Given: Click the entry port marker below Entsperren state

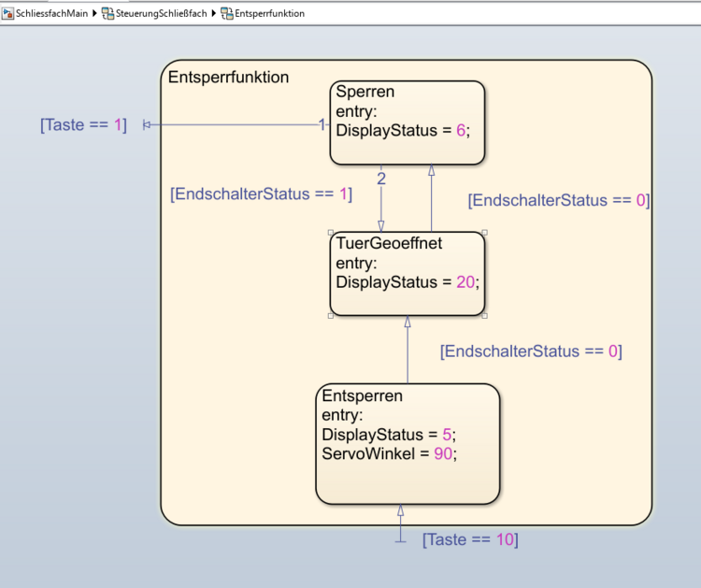Looking at the screenshot, I should (x=400, y=539).
